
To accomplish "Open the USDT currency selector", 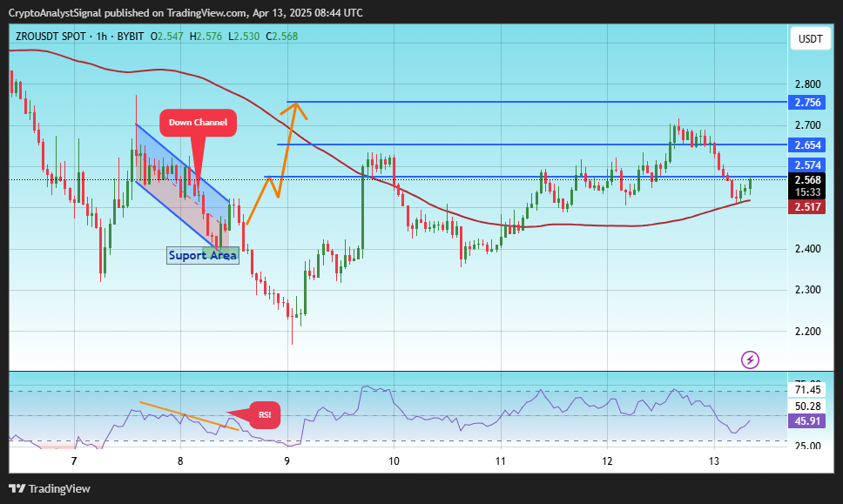I will pyautogui.click(x=810, y=38).
